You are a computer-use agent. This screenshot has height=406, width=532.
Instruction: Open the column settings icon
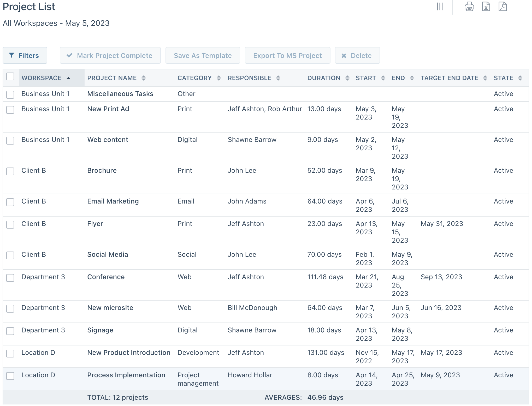point(440,7)
